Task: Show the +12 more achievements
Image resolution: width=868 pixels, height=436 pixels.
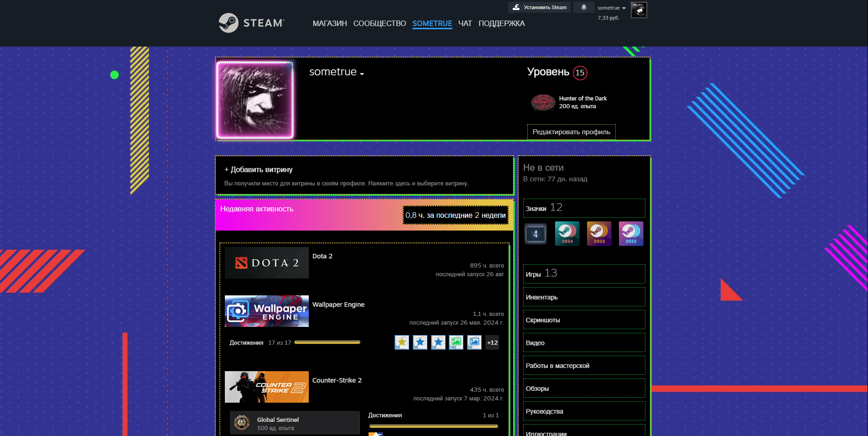Action: (492, 342)
